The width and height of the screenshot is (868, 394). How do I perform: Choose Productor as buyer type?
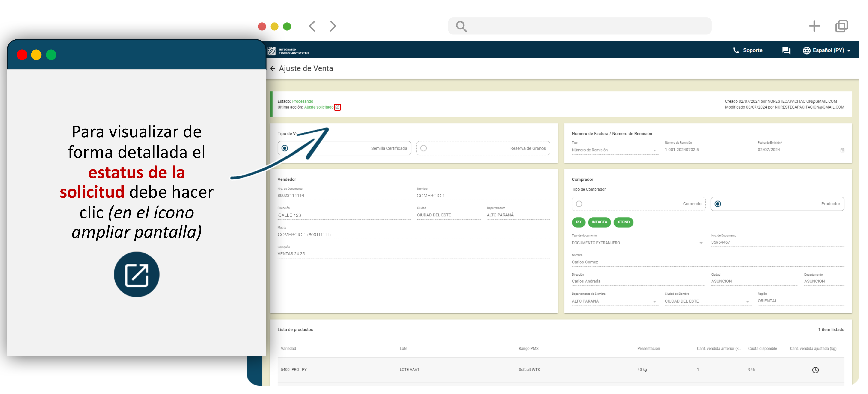[718, 204]
